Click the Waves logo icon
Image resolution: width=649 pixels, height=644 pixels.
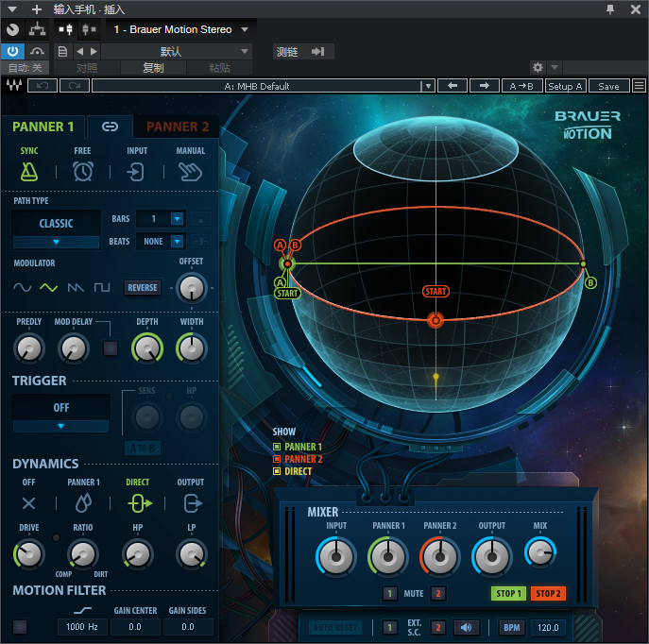[x=13, y=86]
